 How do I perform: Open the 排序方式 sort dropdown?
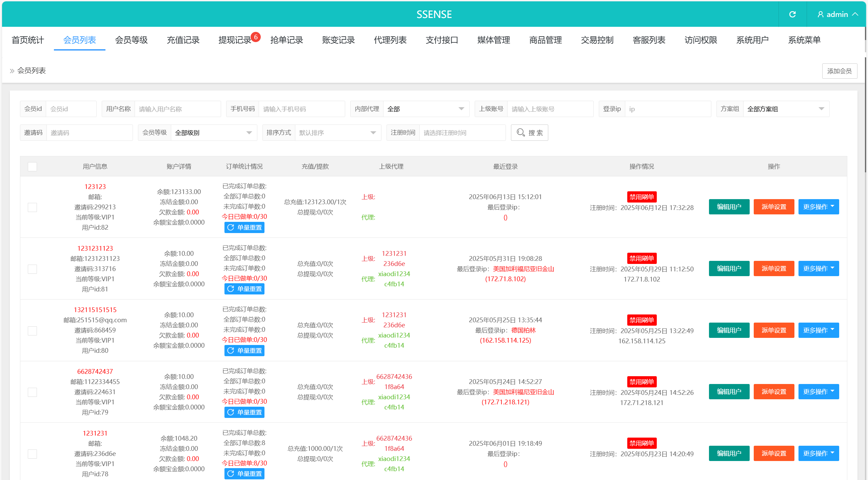(338, 133)
